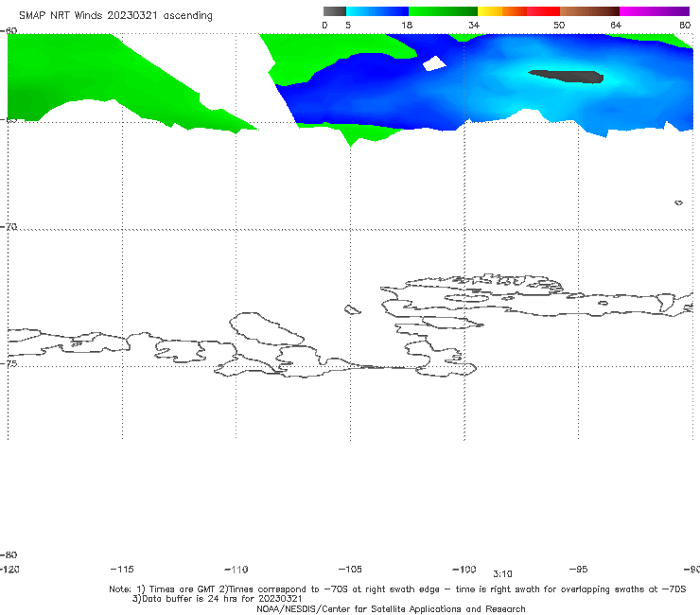
Task: Click the latitude label '-70'
Action: point(9,227)
